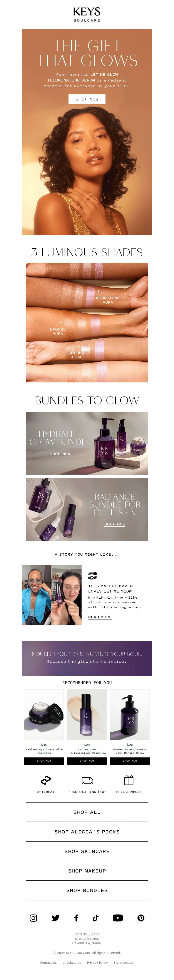Viewport: 174px width, 980px height.
Task: Open Shop Alicia's Picks menu link
Action: click(87, 831)
